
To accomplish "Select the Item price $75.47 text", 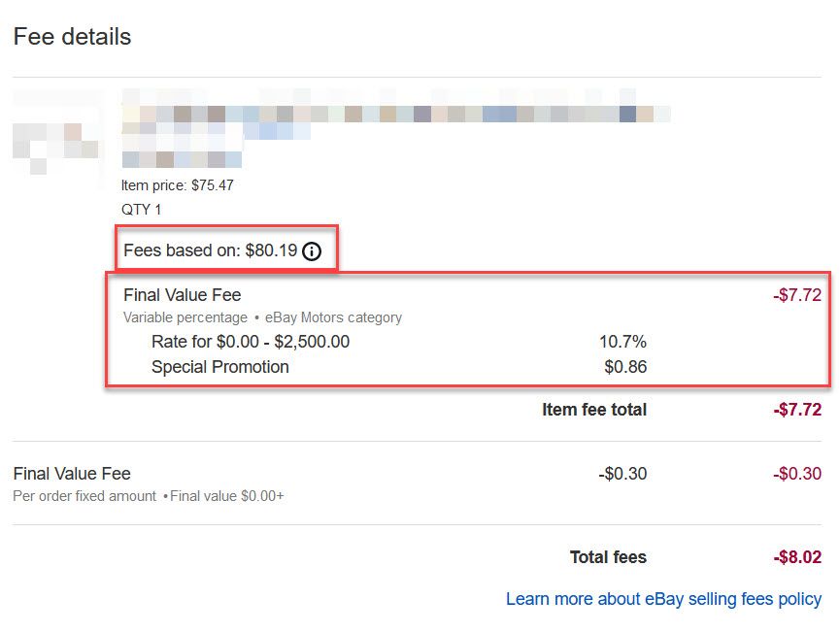I will pos(178,185).
